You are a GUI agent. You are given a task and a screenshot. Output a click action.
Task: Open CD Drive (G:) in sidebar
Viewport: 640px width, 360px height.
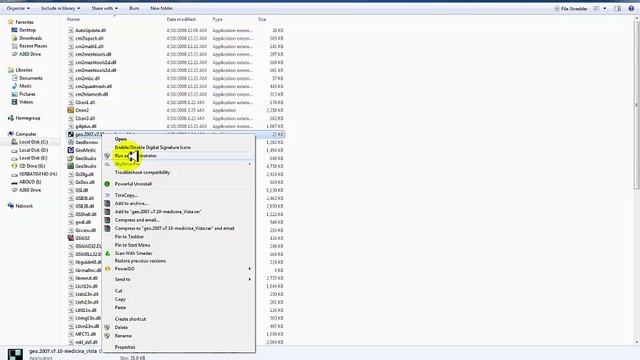click(32, 166)
